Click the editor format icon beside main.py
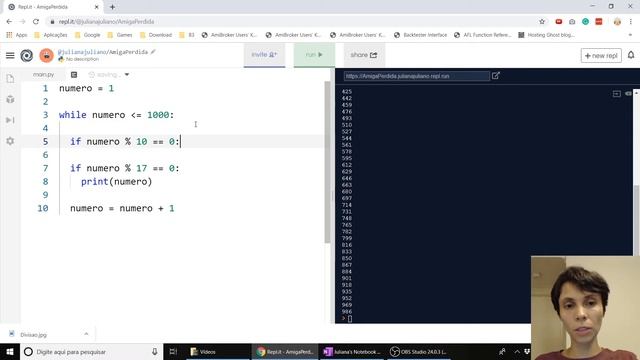The image size is (640, 360). click(x=74, y=75)
